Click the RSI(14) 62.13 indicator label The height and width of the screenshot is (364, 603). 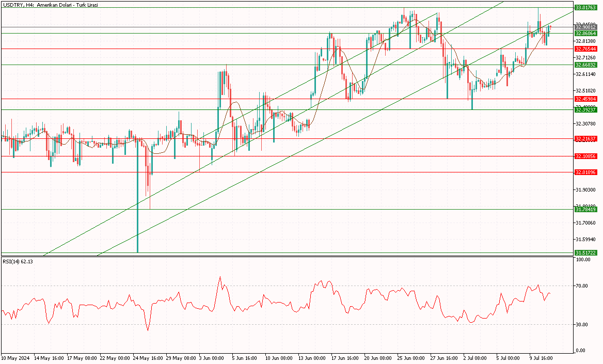18,262
